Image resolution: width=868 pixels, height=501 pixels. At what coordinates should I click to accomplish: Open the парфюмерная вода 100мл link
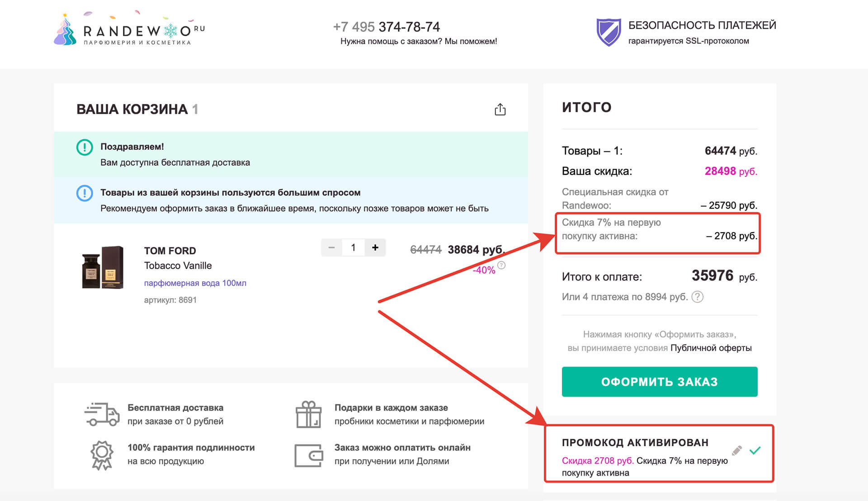click(195, 283)
